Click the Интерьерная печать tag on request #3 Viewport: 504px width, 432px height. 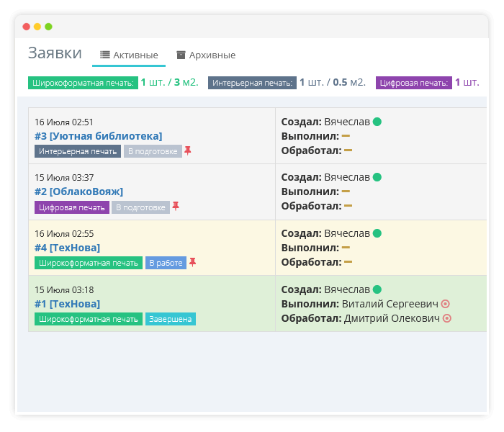[x=78, y=151]
